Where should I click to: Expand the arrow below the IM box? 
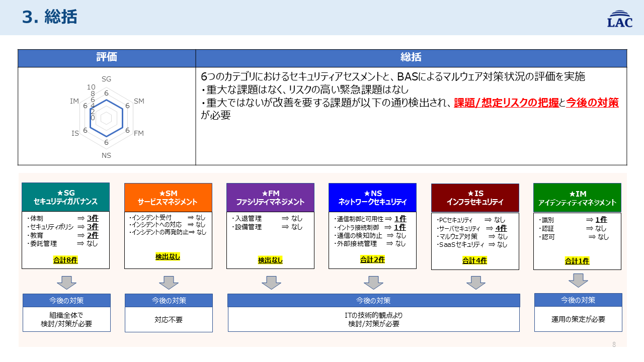click(577, 282)
